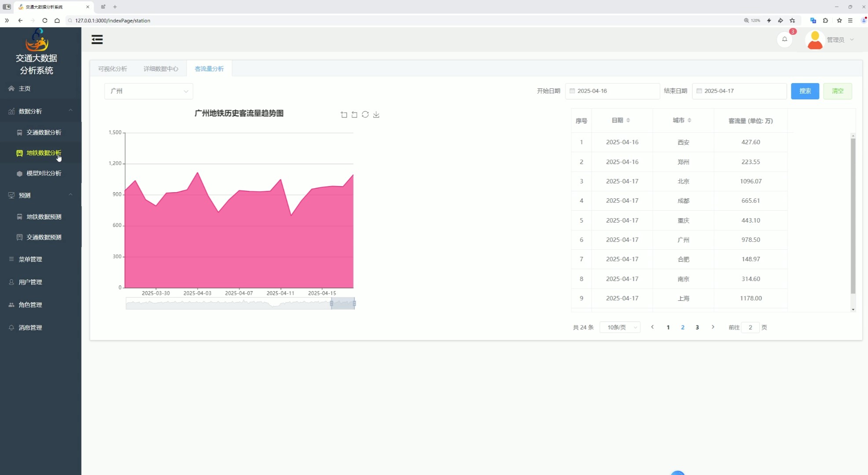Viewport: 868px width, 475px height.
Task: Click the chart data zoom slider handle
Action: tap(331, 303)
